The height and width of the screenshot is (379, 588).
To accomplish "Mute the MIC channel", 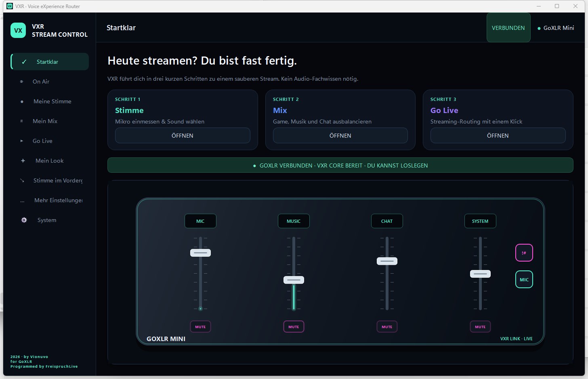I will coord(200,327).
